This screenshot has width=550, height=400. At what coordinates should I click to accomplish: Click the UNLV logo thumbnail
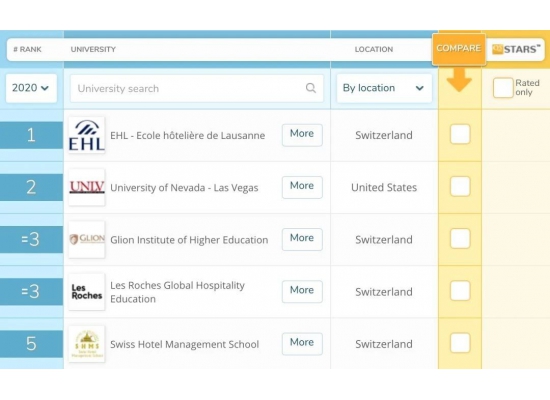tap(87, 187)
